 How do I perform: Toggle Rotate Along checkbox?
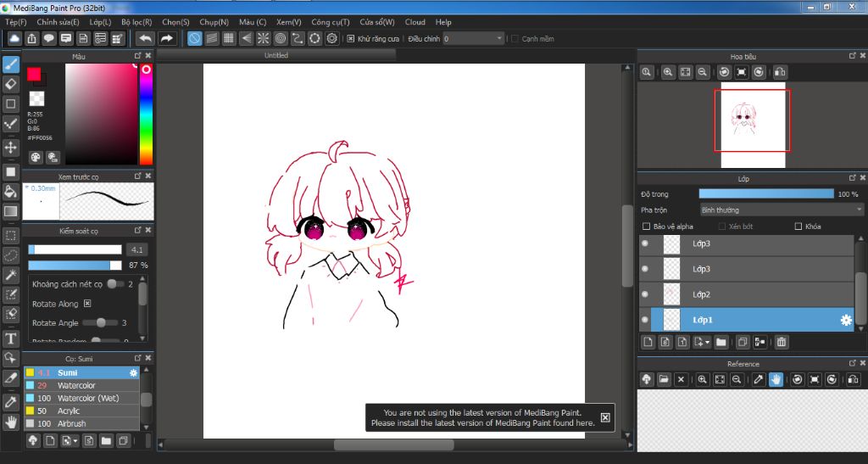click(x=87, y=304)
